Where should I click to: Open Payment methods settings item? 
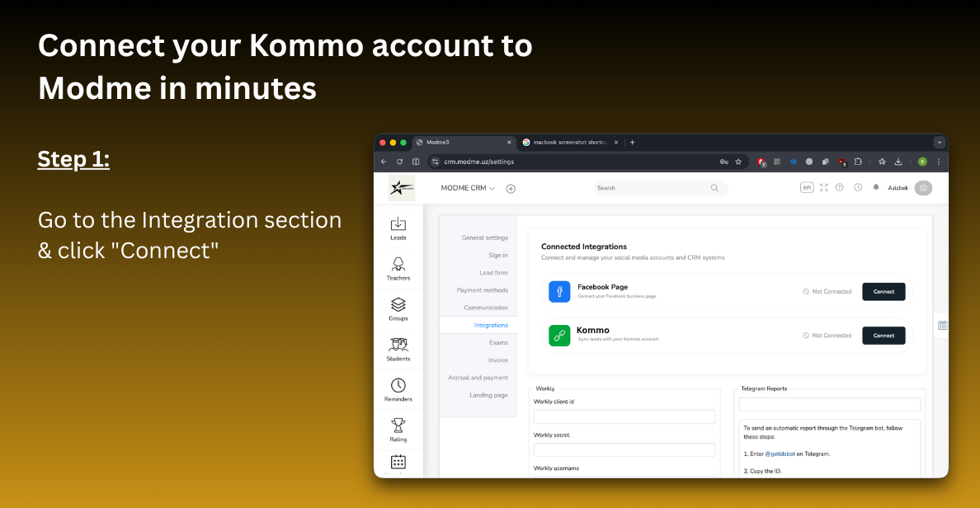click(482, 290)
